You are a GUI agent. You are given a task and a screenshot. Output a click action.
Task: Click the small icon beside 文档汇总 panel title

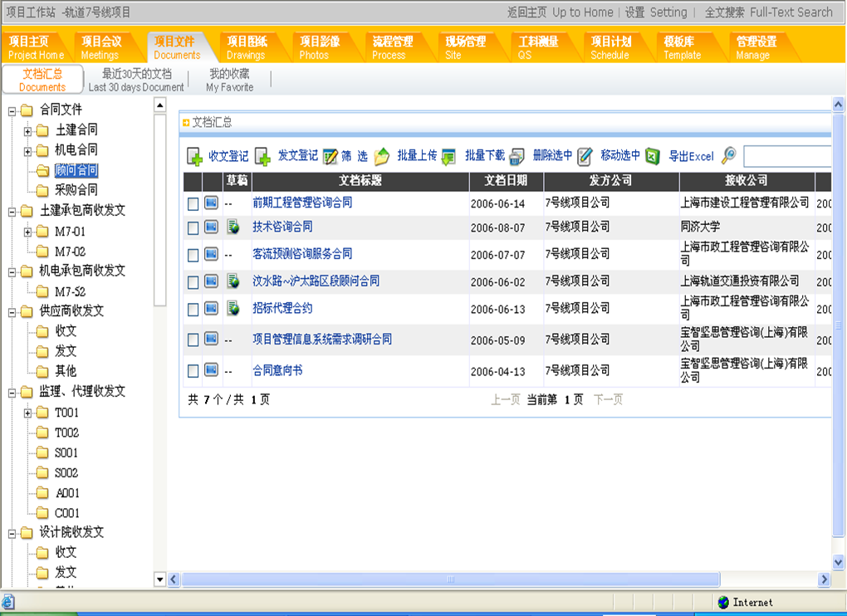186,123
